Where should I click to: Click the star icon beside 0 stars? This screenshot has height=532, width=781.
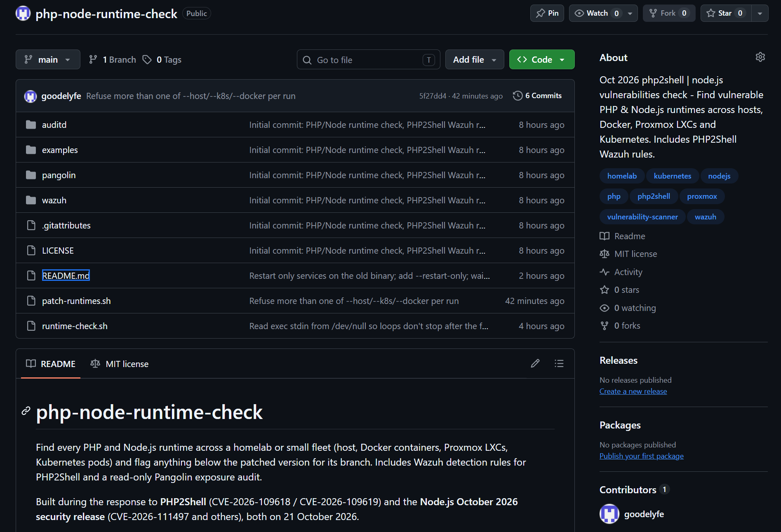point(605,290)
